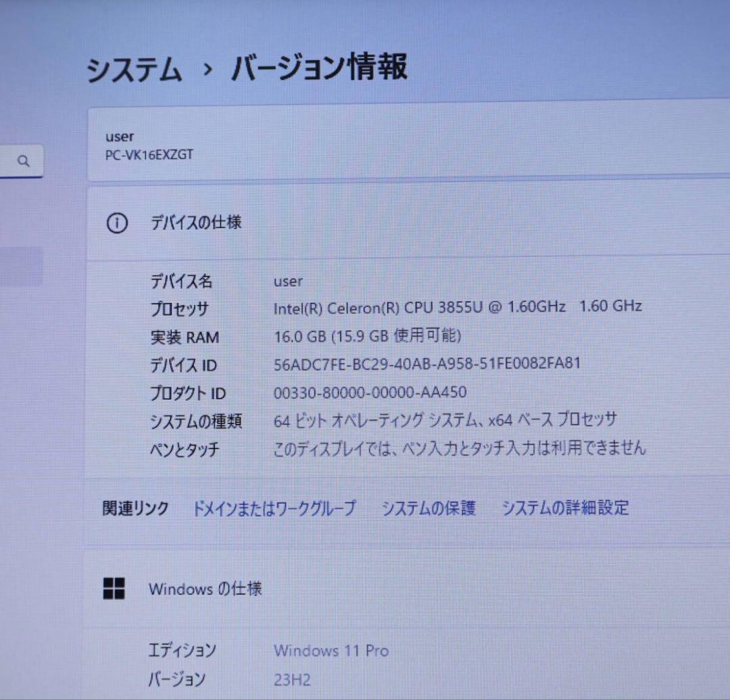Click the エディション label
The image size is (730, 700).
[182, 650]
